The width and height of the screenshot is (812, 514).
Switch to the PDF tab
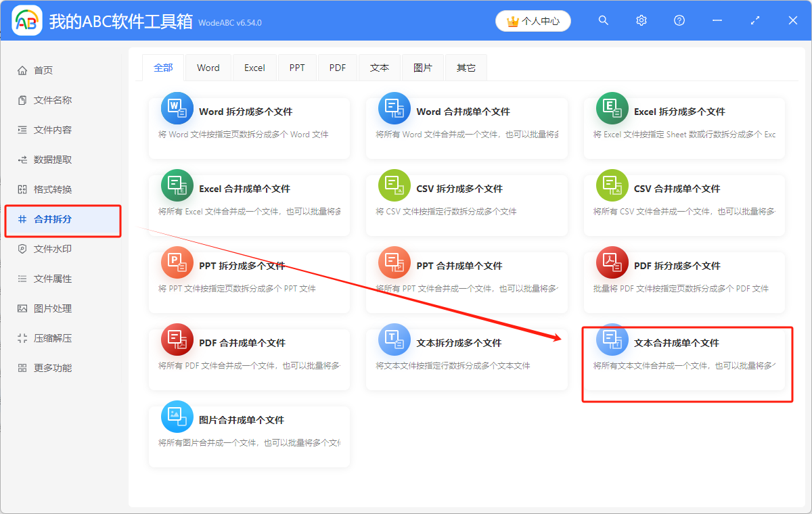point(337,67)
